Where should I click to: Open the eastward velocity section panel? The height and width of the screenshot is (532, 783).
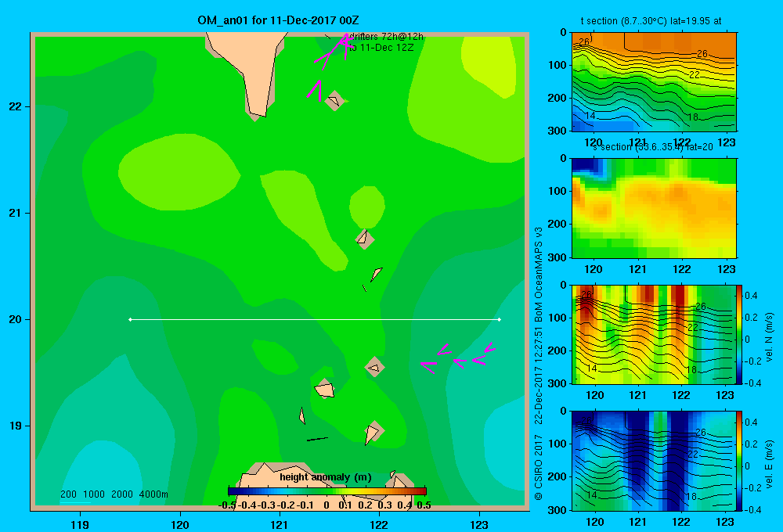pos(654,461)
